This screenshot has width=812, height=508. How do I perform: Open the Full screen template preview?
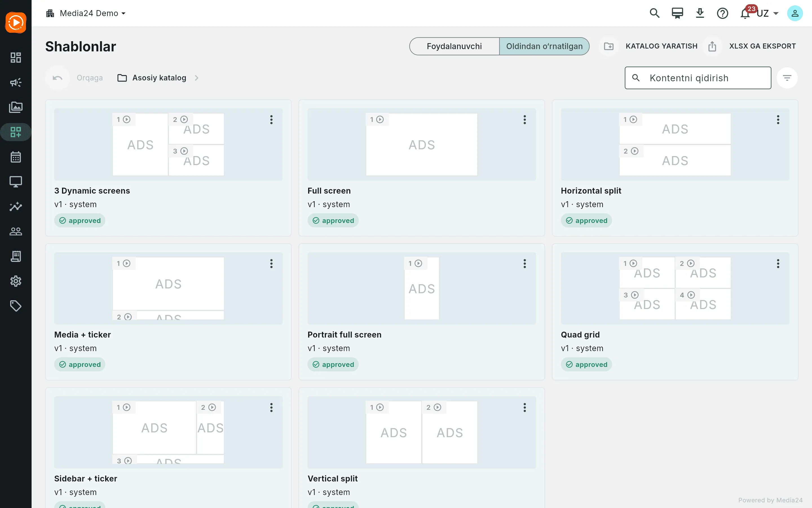[x=422, y=144]
